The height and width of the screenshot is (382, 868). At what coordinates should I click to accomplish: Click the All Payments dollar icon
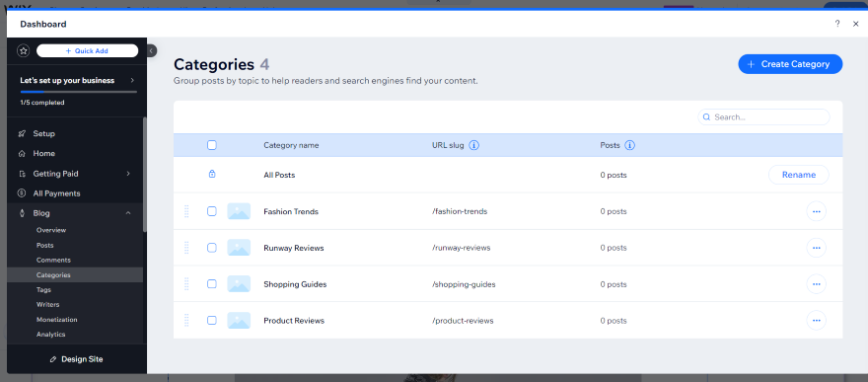[22, 193]
